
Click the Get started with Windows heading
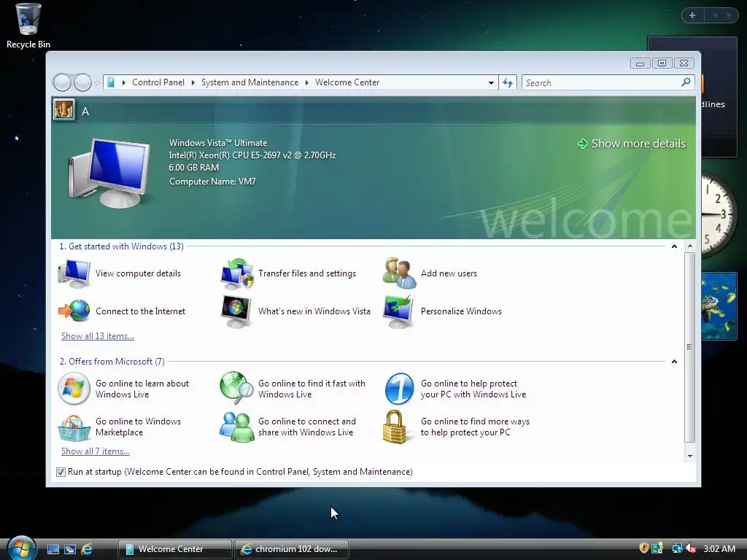[x=122, y=246]
